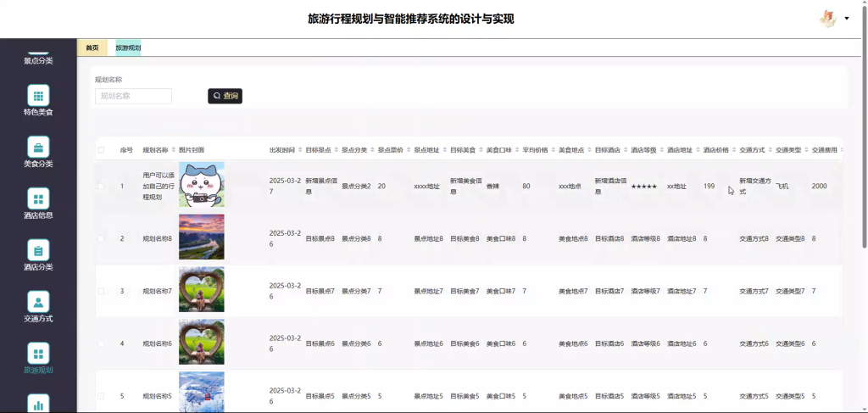The width and height of the screenshot is (868, 413).
Task: Select 景点分类 sidebar menu label
Action: pyautogui.click(x=38, y=61)
